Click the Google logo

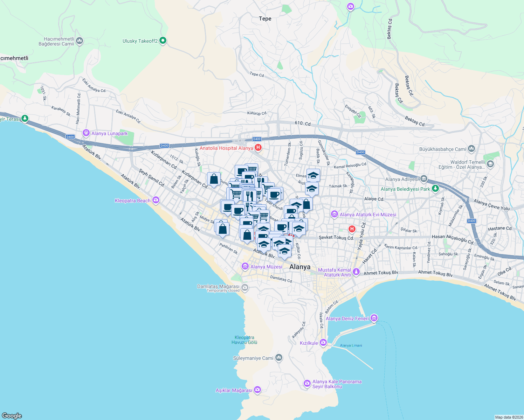pyautogui.click(x=12, y=415)
